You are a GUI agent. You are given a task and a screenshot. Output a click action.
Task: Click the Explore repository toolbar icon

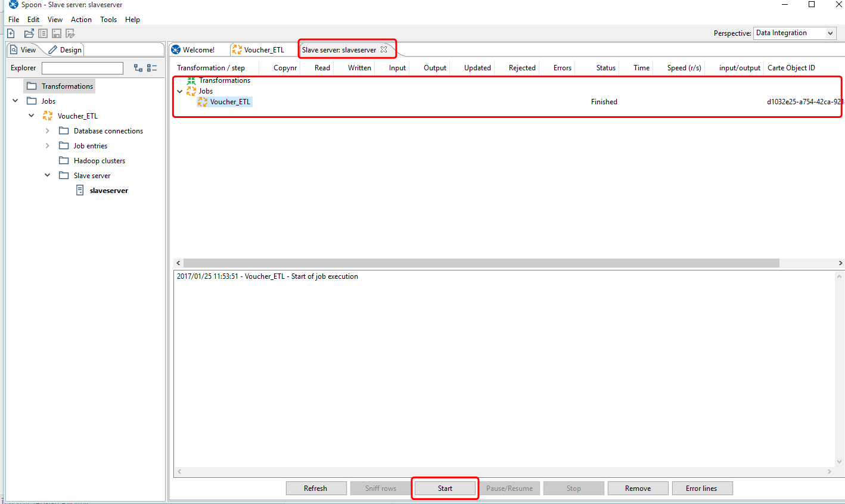click(x=43, y=33)
